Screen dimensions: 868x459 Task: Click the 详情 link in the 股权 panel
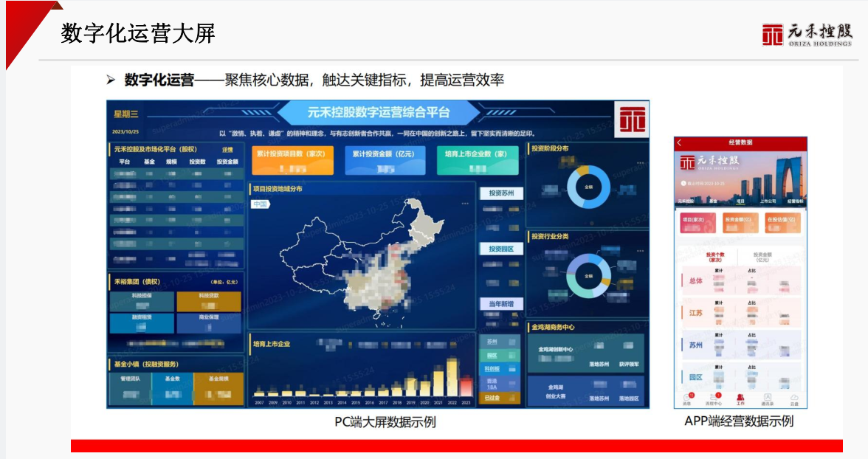point(227,150)
